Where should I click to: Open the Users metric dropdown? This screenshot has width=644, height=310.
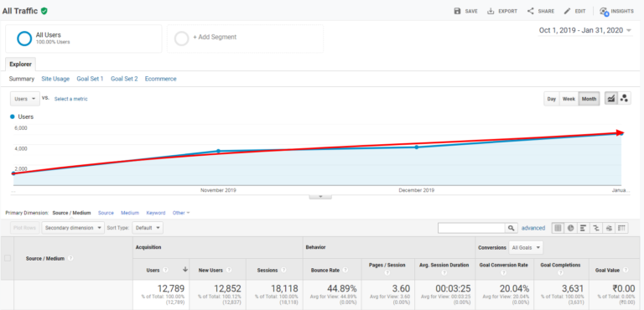[x=25, y=99]
